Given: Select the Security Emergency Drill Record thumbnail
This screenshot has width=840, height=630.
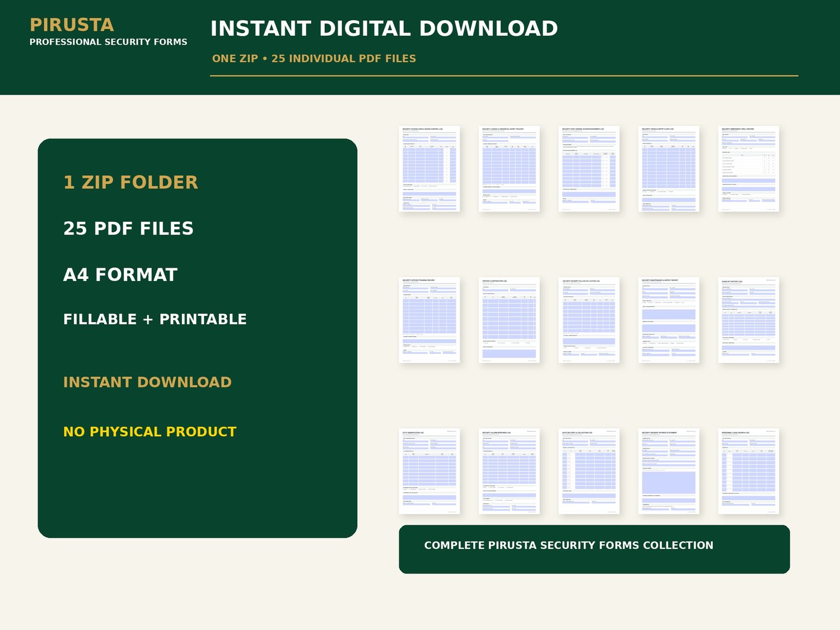Looking at the screenshot, I should [749, 169].
